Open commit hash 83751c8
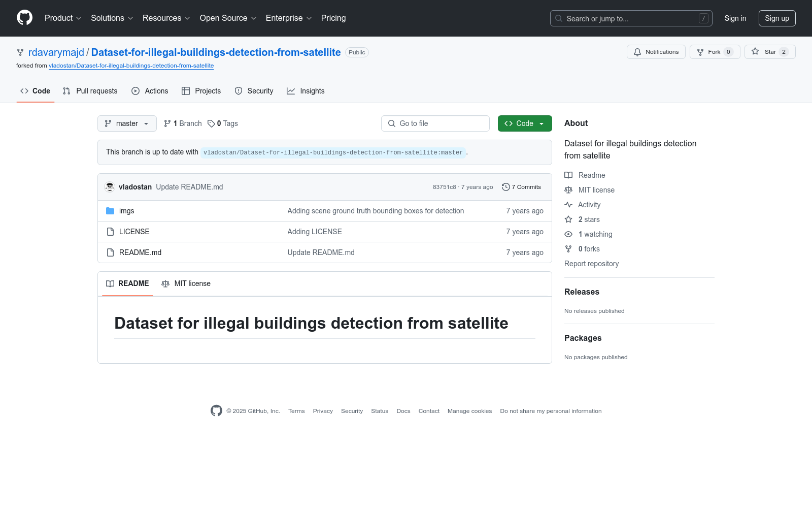 [445, 187]
